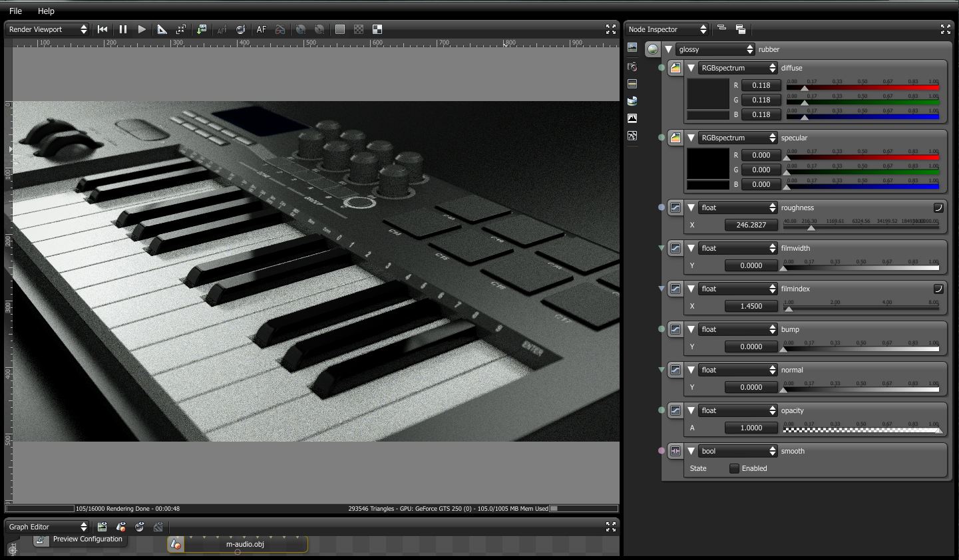The image size is (959, 560).
Task: Click the overlapping windows icon in Node Inspector toolbar
Action: point(740,29)
